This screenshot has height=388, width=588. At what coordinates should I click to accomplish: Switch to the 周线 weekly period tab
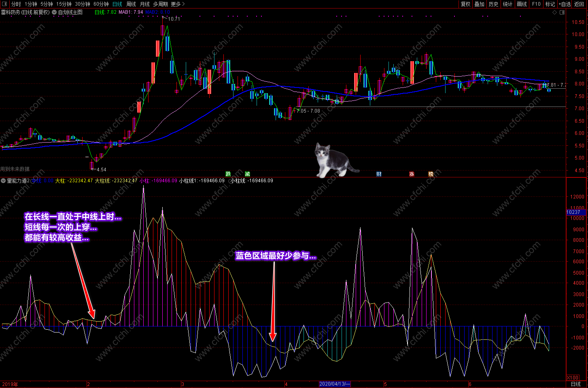pyautogui.click(x=131, y=4)
